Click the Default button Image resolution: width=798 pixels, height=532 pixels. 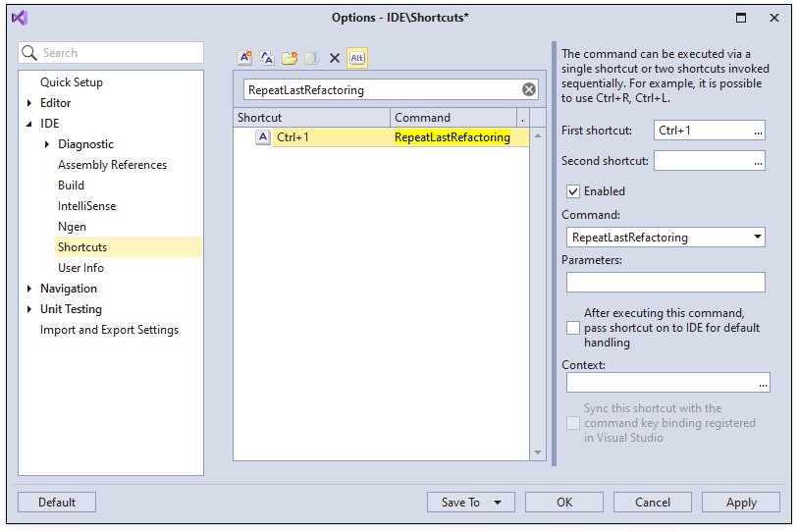tap(57, 503)
